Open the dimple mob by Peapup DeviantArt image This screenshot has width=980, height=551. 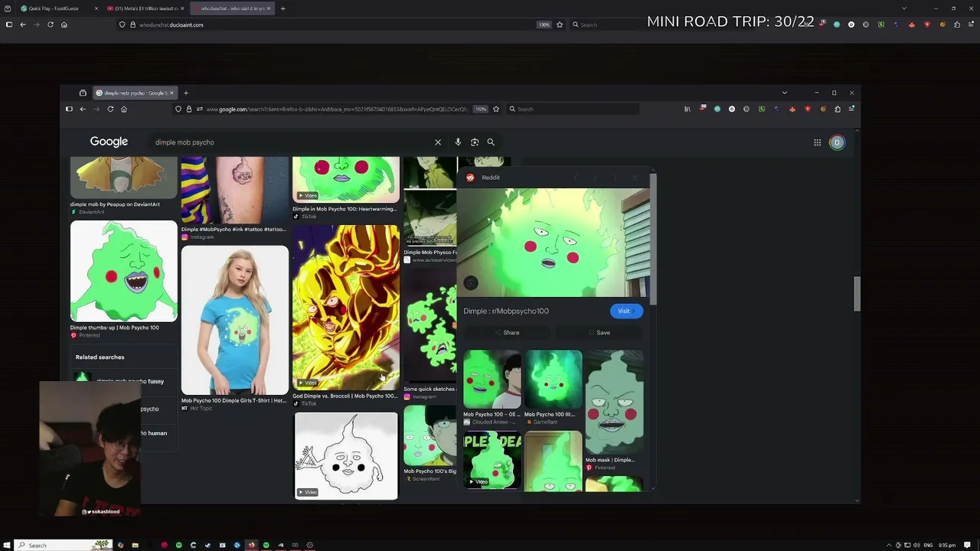coord(123,178)
